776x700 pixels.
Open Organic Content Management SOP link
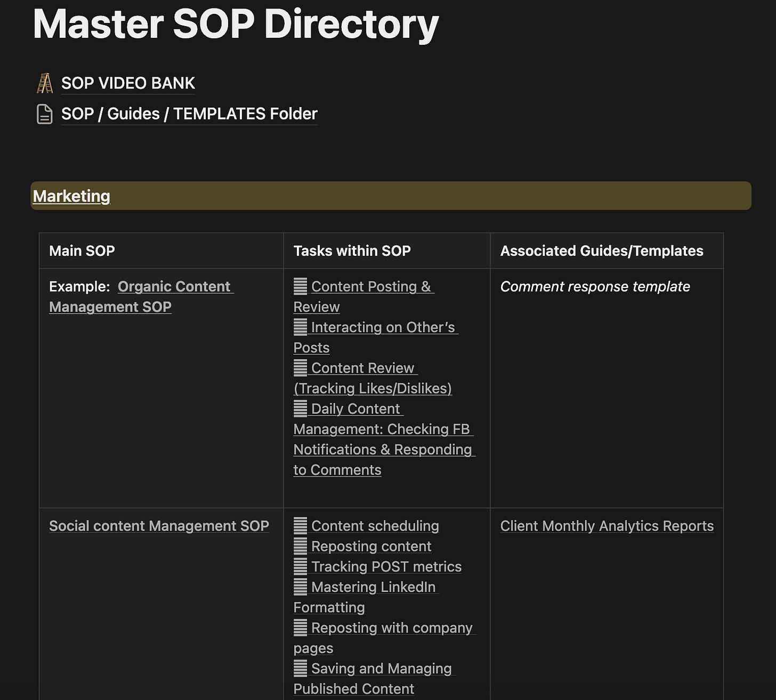click(141, 297)
